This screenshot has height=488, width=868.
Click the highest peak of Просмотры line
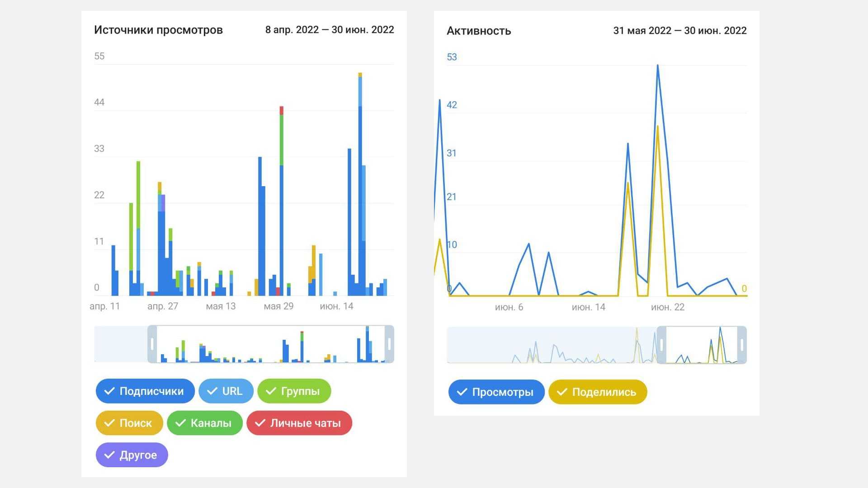[657, 66]
